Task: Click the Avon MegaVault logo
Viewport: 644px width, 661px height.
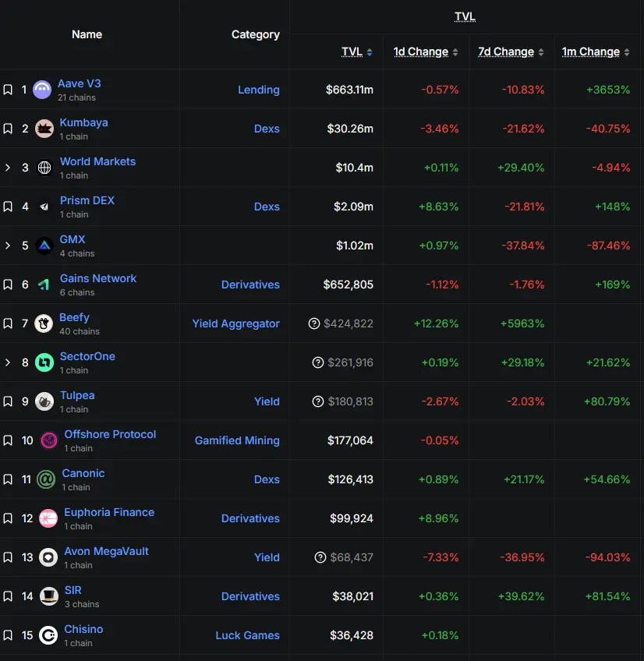Action: [48, 557]
